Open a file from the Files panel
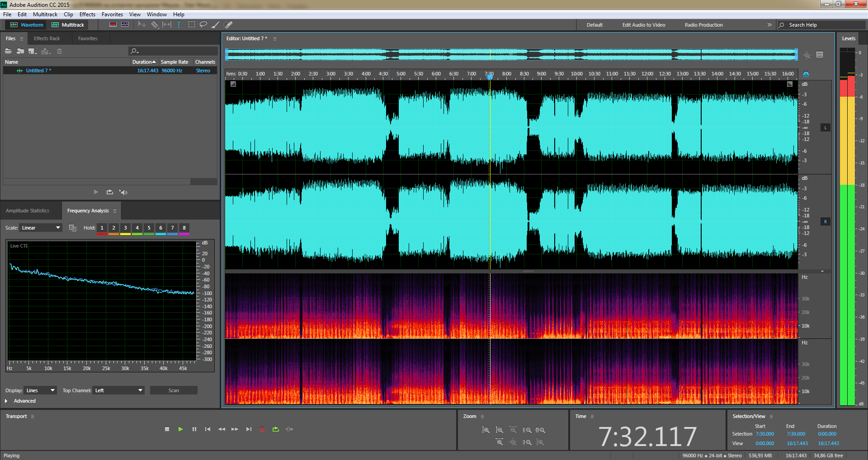 pyautogui.click(x=8, y=51)
